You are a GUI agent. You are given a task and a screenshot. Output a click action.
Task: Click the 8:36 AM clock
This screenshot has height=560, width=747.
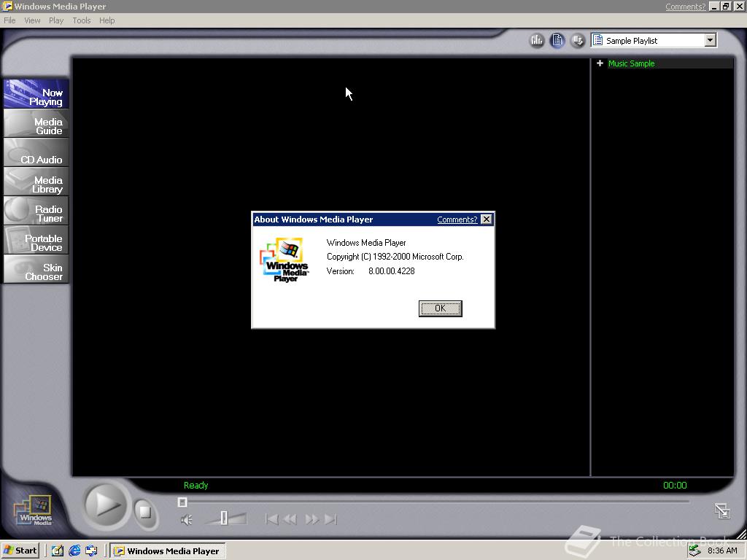point(722,551)
